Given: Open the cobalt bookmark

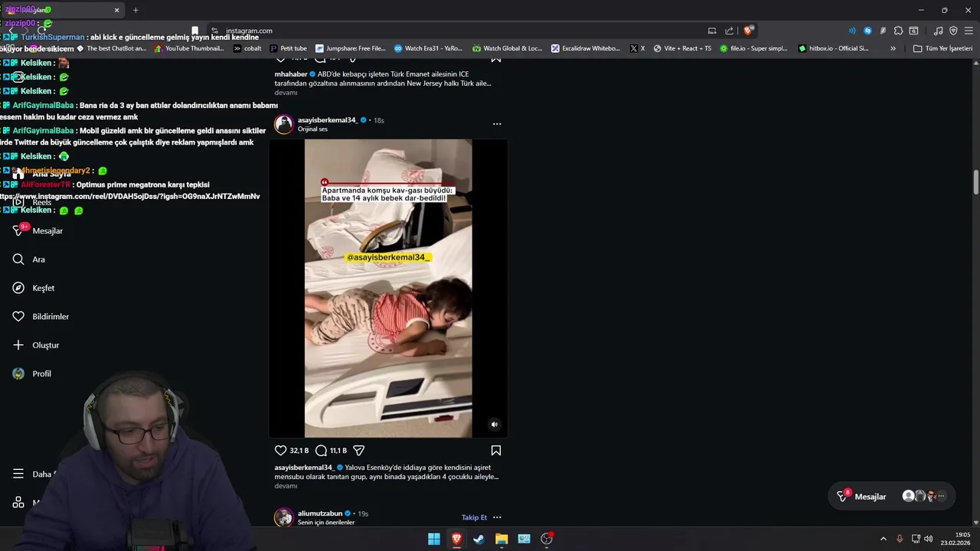Looking at the screenshot, I should tap(247, 48).
